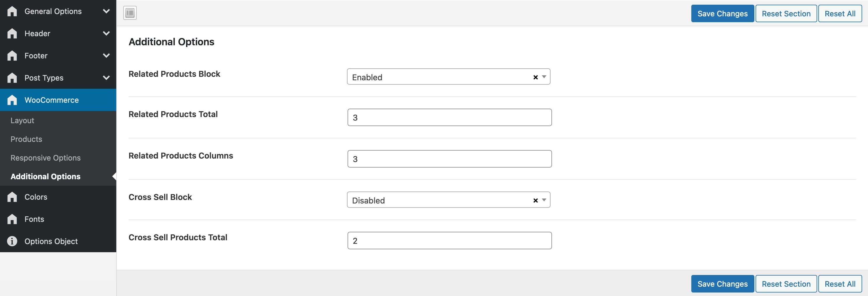The width and height of the screenshot is (868, 296).
Task: Focus the Cross Sell Products Total field
Action: (449, 241)
